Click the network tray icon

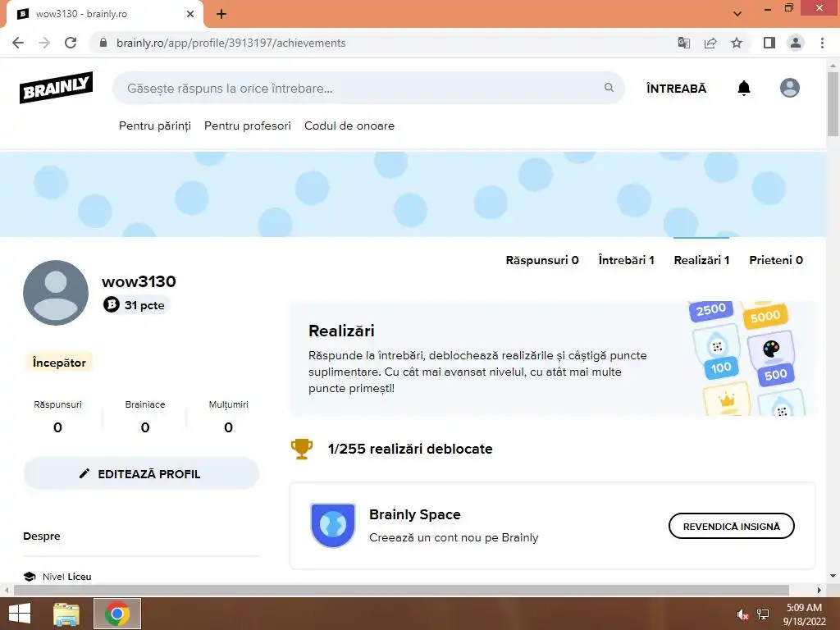click(763, 614)
